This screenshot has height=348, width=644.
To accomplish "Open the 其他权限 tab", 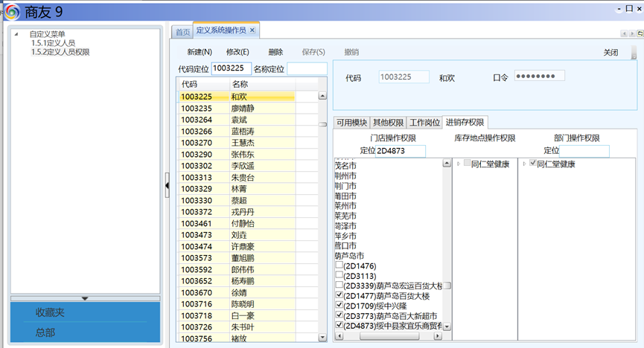I will point(388,122).
